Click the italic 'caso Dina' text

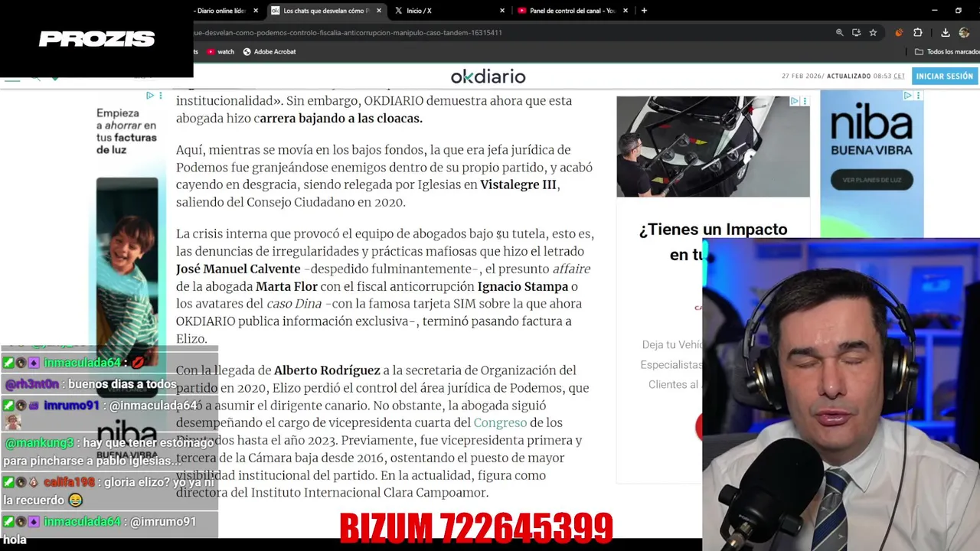pyautogui.click(x=294, y=304)
